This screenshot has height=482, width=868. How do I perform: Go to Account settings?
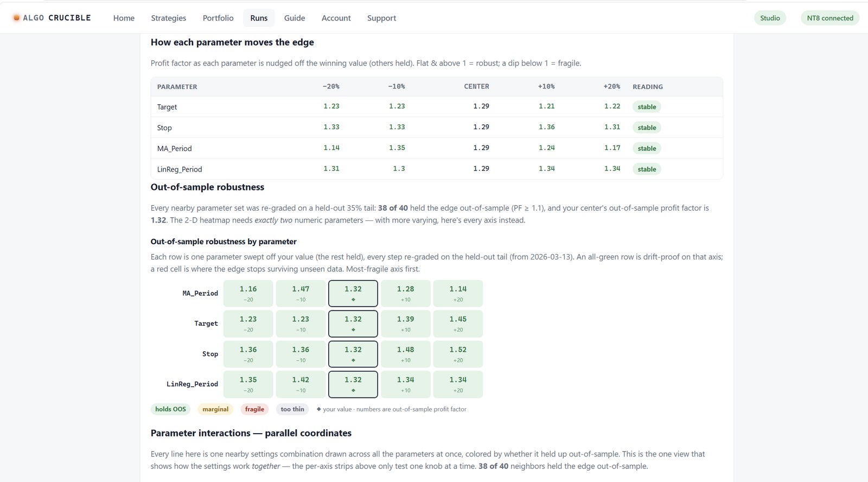(336, 18)
